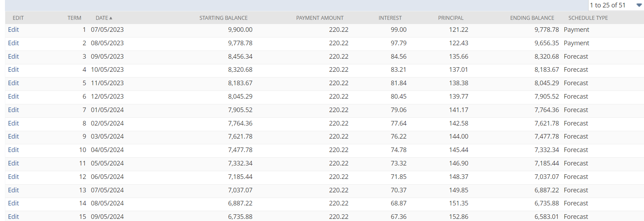Screen dimensions: 644x221
Task: Click the PRINCIPAL column header
Action: 451,18
